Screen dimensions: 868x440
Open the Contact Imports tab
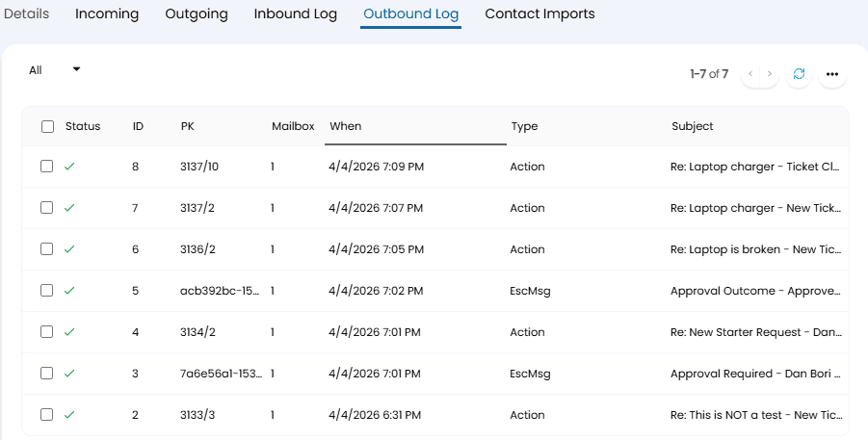(539, 14)
